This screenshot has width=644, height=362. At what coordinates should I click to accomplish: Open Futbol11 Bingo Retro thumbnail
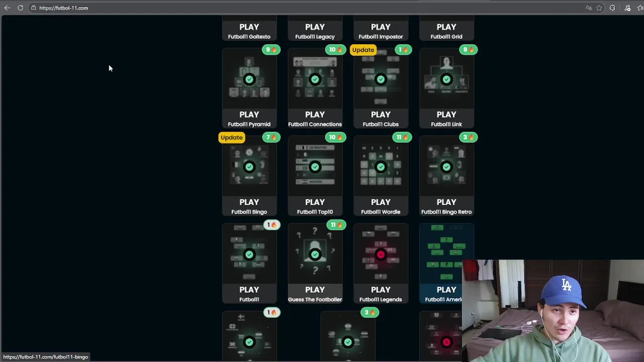coord(446,165)
